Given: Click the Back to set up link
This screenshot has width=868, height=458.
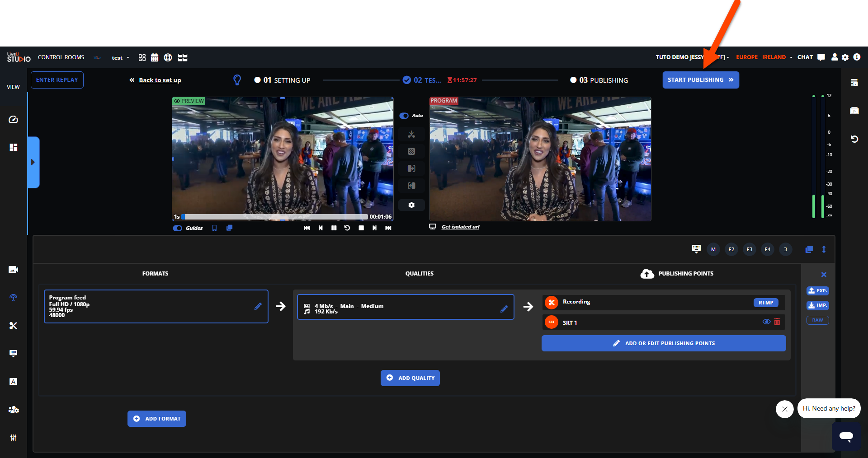Looking at the screenshot, I should point(160,80).
